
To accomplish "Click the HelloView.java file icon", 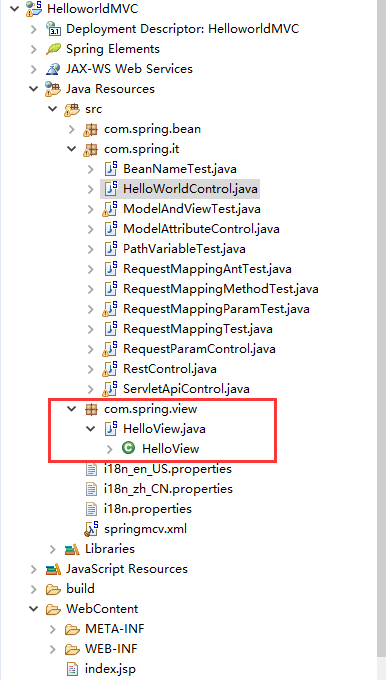I will [111, 428].
